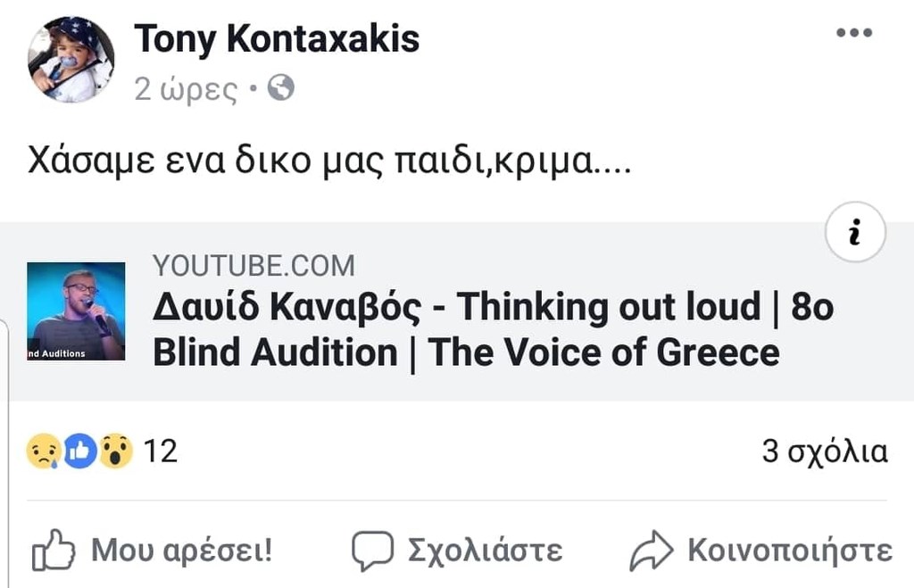This screenshot has height=588, width=914.
Task: Click the info "i" icon on link preview
Action: pyautogui.click(x=855, y=232)
